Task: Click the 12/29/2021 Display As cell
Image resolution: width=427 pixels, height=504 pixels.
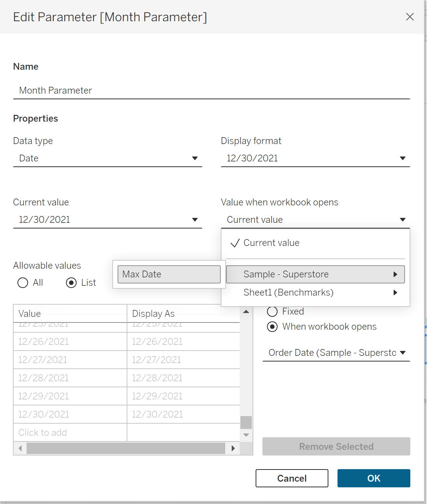Action: click(x=184, y=396)
